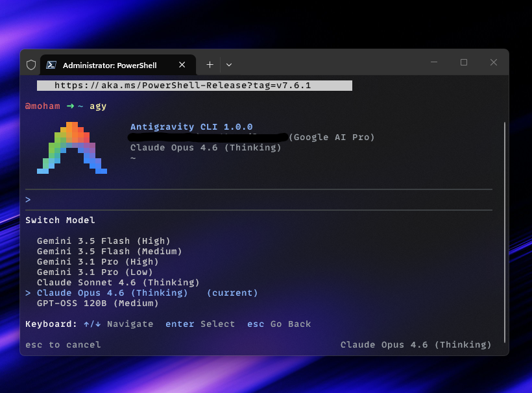Click the up/down arrows Navigate hint

(119, 324)
